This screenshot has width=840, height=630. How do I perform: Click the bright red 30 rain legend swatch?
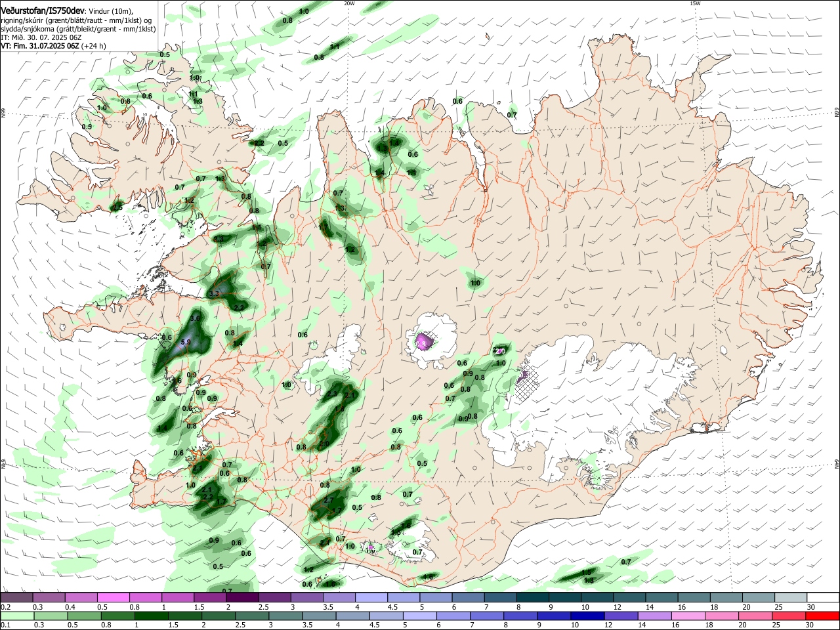coord(823,617)
